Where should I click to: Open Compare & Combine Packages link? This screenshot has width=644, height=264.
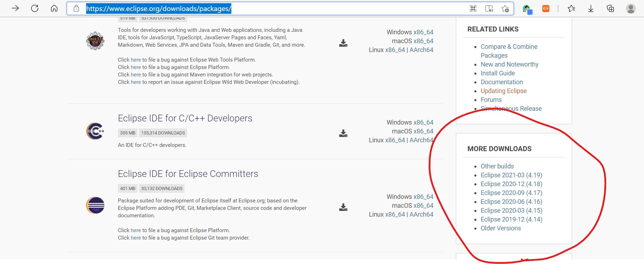pyautogui.click(x=509, y=51)
